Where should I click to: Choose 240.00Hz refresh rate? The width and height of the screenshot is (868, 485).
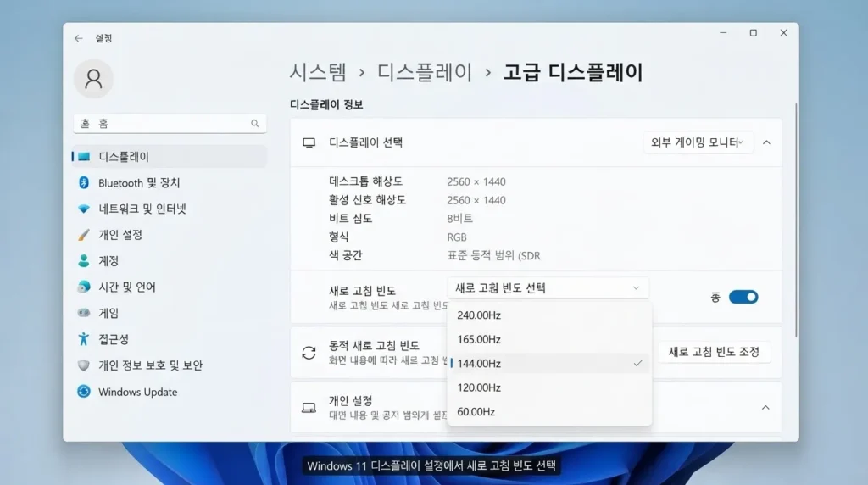click(x=548, y=315)
